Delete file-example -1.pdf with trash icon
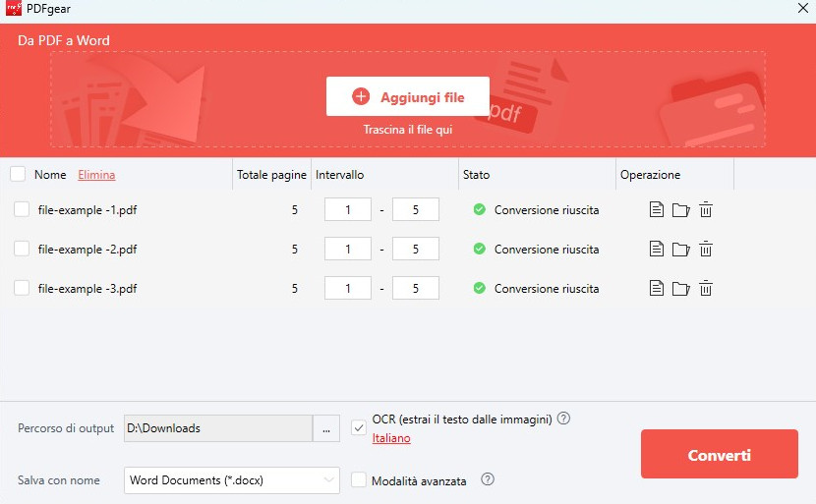The image size is (816, 504). pyautogui.click(x=706, y=209)
